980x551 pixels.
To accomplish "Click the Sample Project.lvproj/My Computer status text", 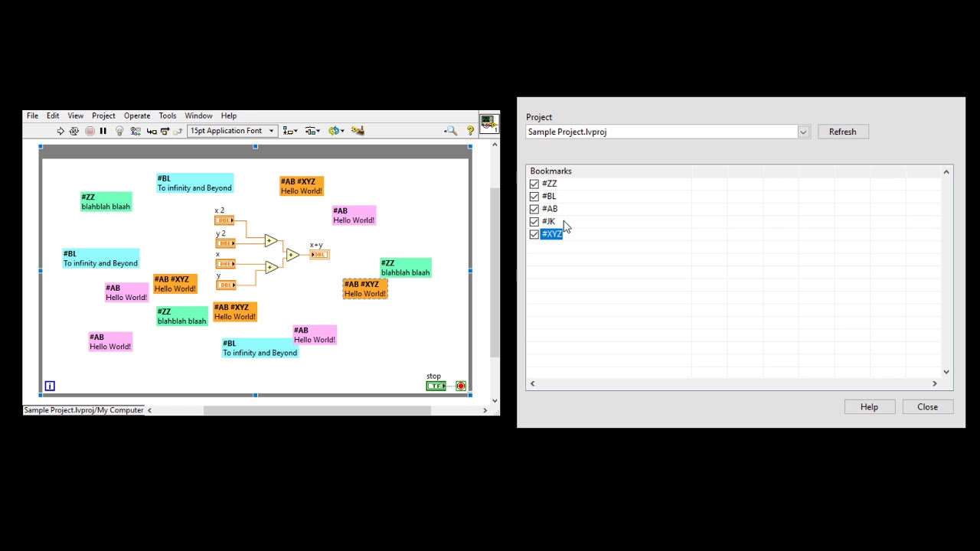I will tap(84, 410).
